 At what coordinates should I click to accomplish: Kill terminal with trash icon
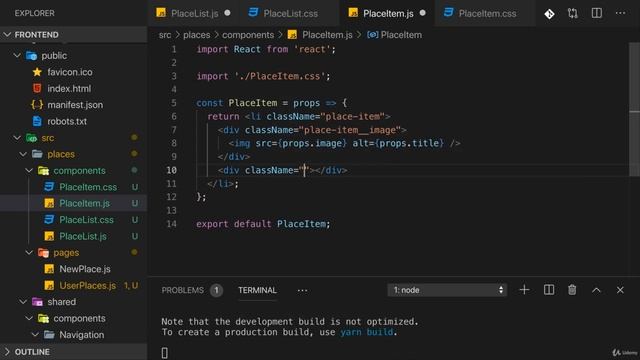(572, 290)
